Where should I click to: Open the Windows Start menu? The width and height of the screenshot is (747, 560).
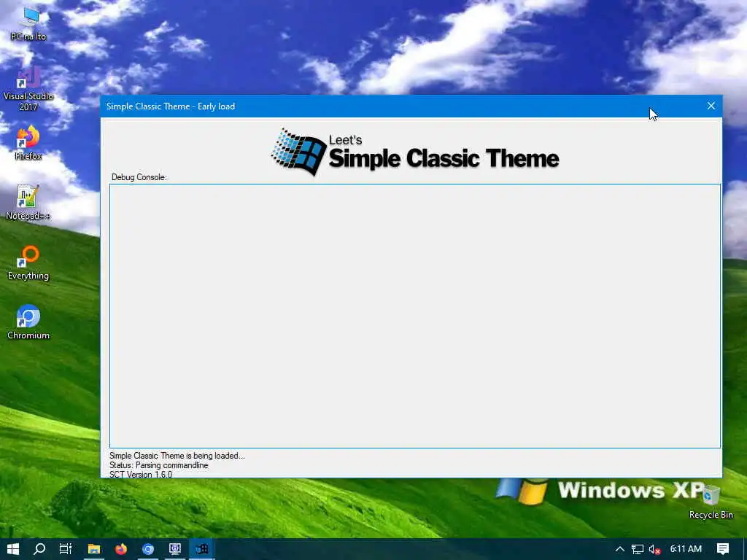(13, 549)
